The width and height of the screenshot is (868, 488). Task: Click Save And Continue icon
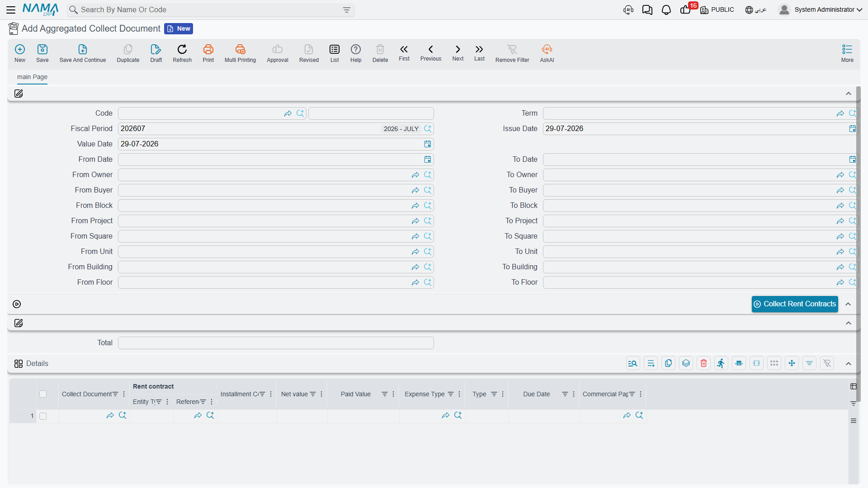pos(83,53)
